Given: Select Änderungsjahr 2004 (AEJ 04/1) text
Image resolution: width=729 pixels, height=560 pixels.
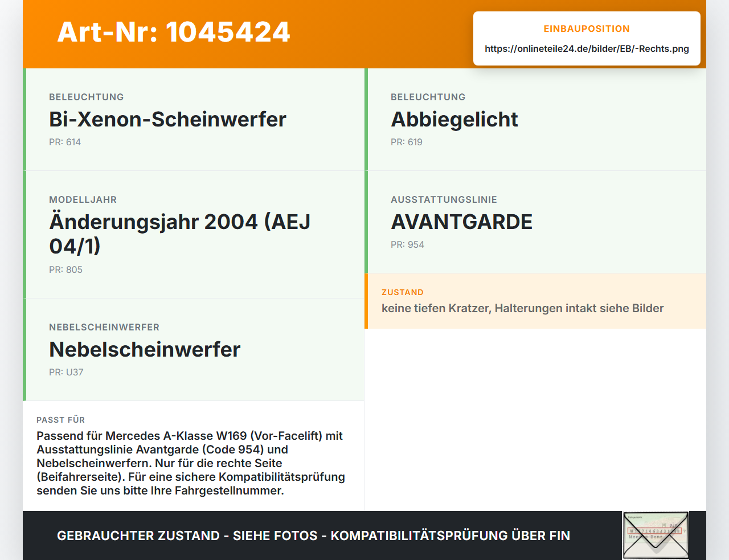Looking at the screenshot, I should [180, 234].
